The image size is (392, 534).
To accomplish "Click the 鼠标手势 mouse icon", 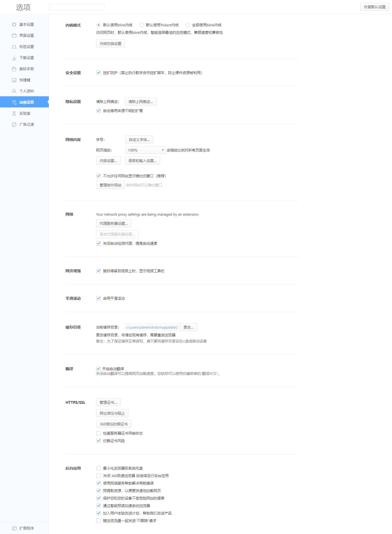I will 14,69.
